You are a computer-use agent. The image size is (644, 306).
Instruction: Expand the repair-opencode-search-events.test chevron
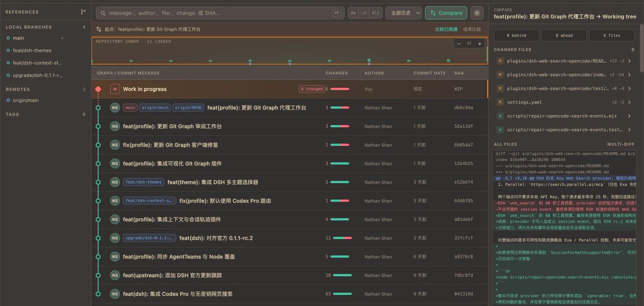629,130
